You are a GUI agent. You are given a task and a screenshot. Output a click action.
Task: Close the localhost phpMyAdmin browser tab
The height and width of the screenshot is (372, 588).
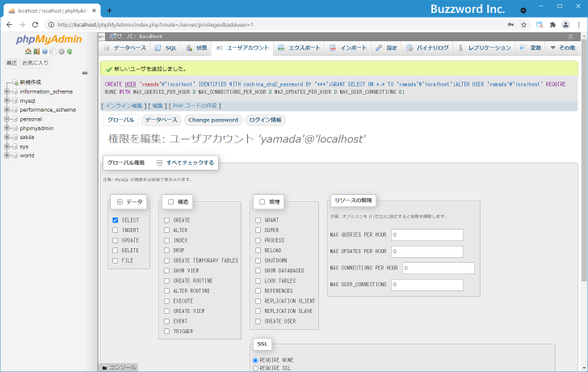[x=94, y=11]
